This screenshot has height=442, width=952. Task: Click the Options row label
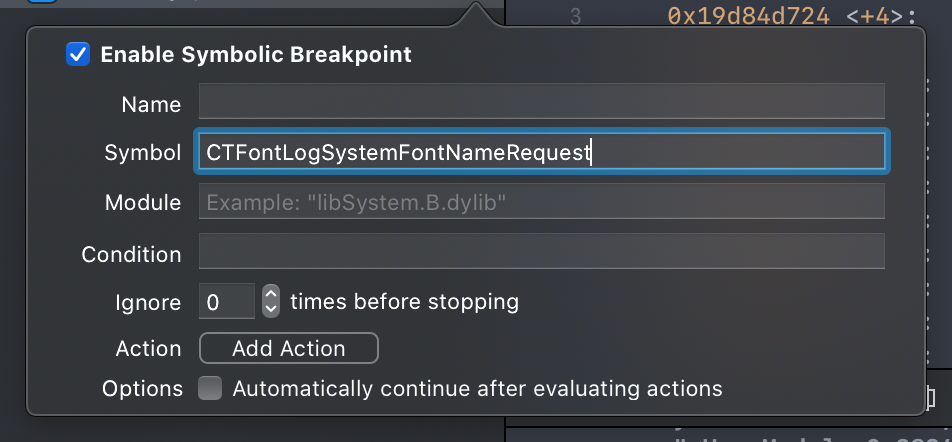pyautogui.click(x=143, y=389)
